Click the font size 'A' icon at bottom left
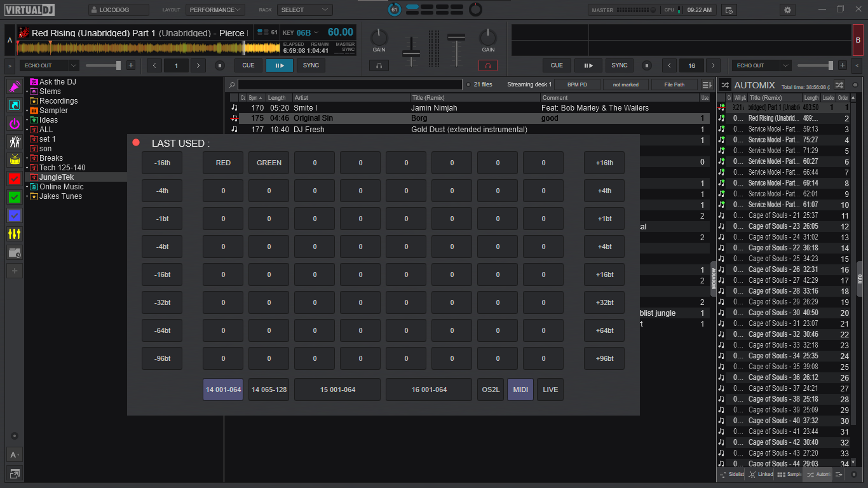Viewport: 868px width, 488px height. 15,455
